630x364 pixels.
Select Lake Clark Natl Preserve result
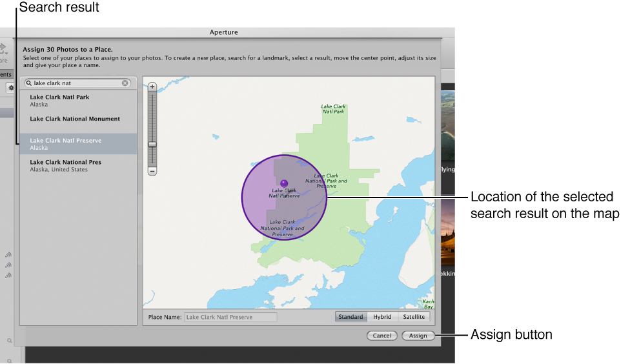78,144
